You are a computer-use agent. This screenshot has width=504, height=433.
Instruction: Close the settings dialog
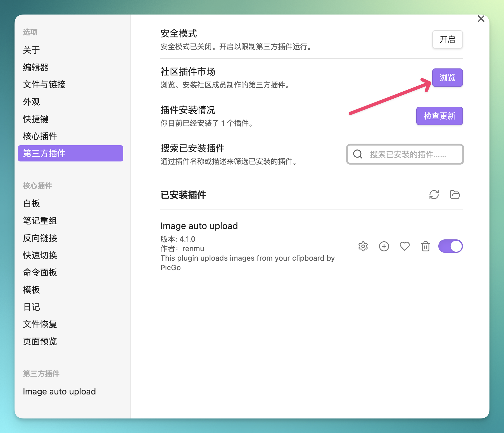point(481,19)
